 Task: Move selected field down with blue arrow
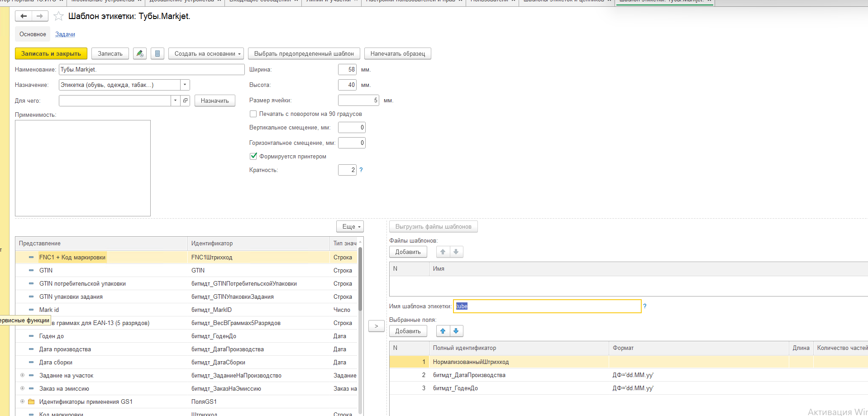click(456, 331)
